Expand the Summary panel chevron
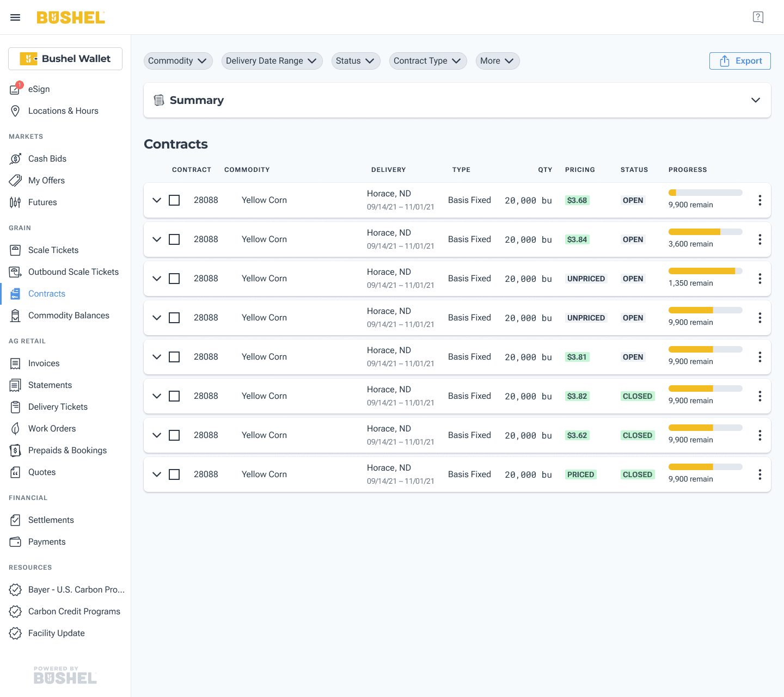This screenshot has width=784, height=697. (756, 100)
